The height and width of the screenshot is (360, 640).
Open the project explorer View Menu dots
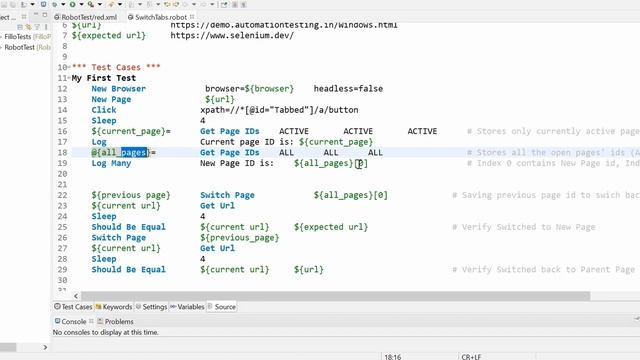(x=46, y=27)
